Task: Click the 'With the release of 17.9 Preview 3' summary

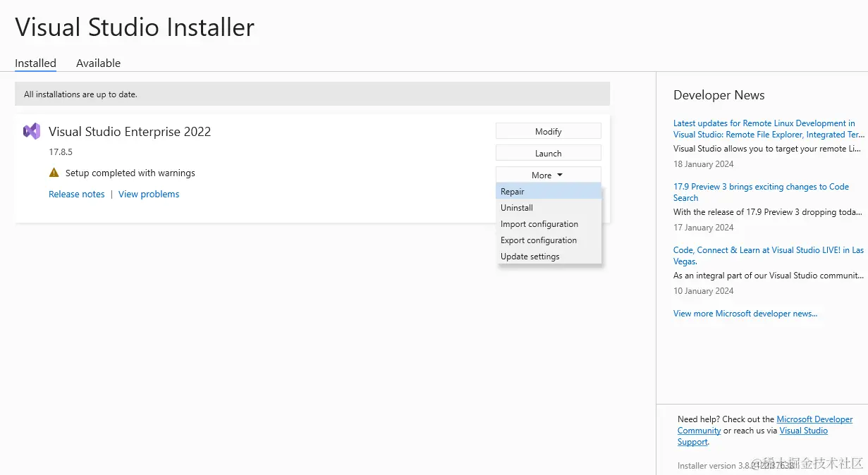Action: tap(767, 211)
